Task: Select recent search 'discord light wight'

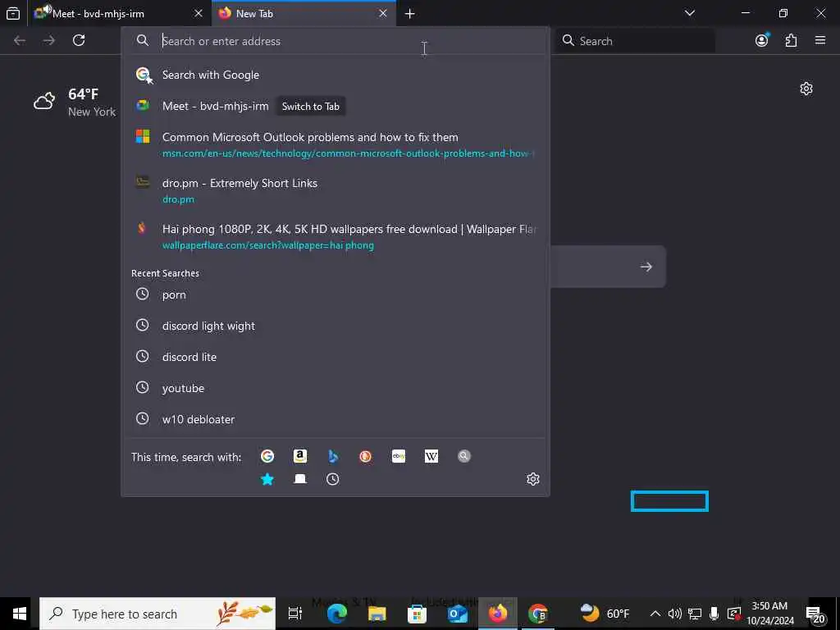Action: pos(336,326)
